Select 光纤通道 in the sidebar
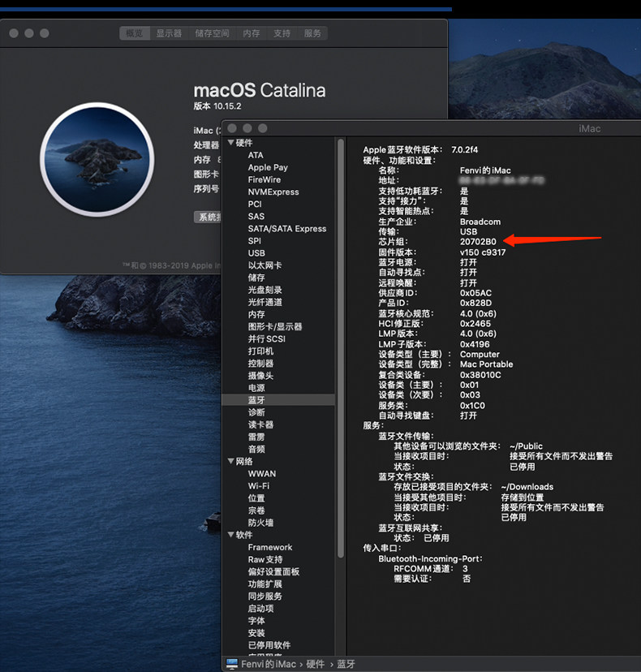This screenshot has width=641, height=672. (265, 302)
